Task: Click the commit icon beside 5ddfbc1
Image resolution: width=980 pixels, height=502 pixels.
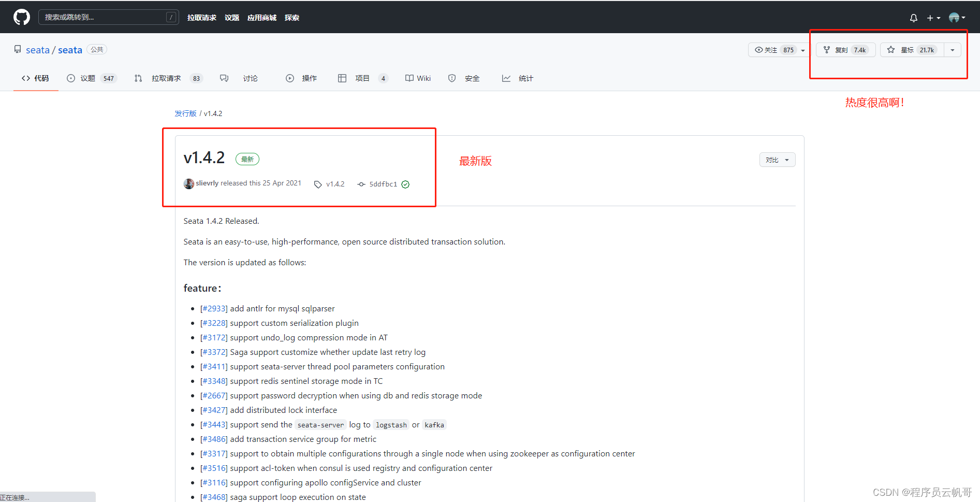Action: [x=361, y=184]
